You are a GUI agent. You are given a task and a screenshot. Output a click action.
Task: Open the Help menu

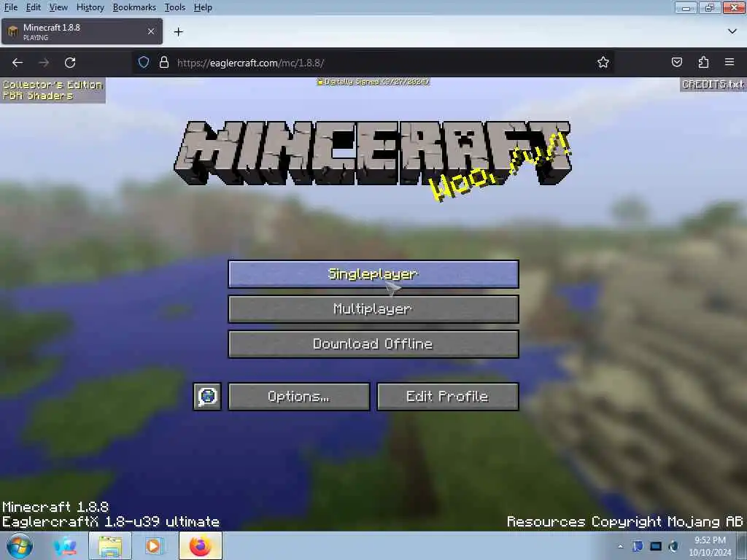pos(203,7)
